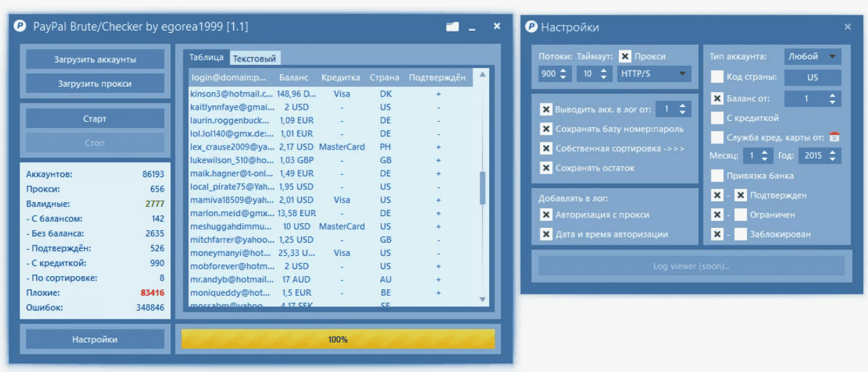This screenshot has width=868, height=372.
Task: Sort by the Баланс column header
Action: point(293,78)
